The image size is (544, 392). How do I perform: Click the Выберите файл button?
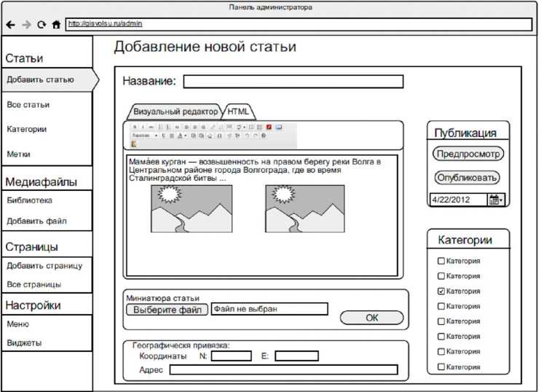[167, 310]
